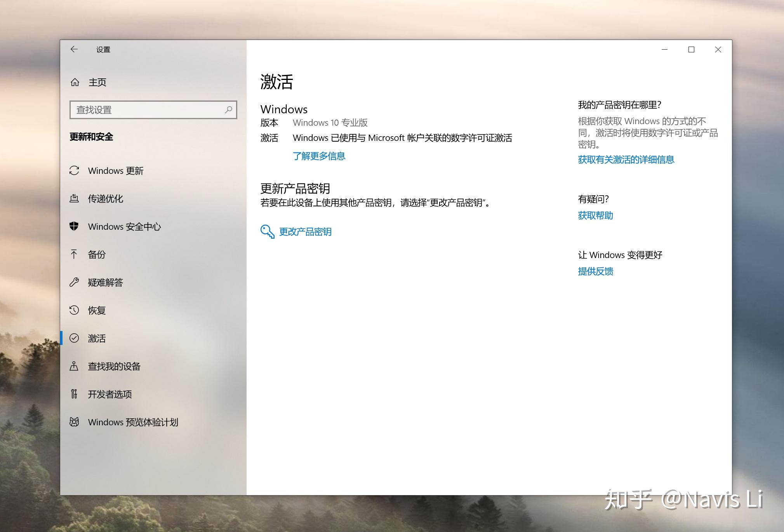Open 获取有关激活的详细信息 link
Image resolution: width=784 pixels, height=532 pixels.
[626, 159]
